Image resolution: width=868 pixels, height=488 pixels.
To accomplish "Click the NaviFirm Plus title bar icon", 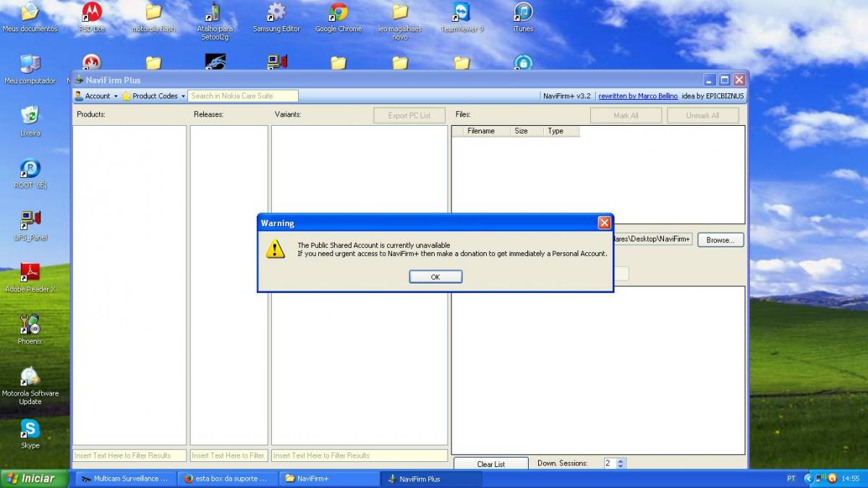I will pos(80,80).
